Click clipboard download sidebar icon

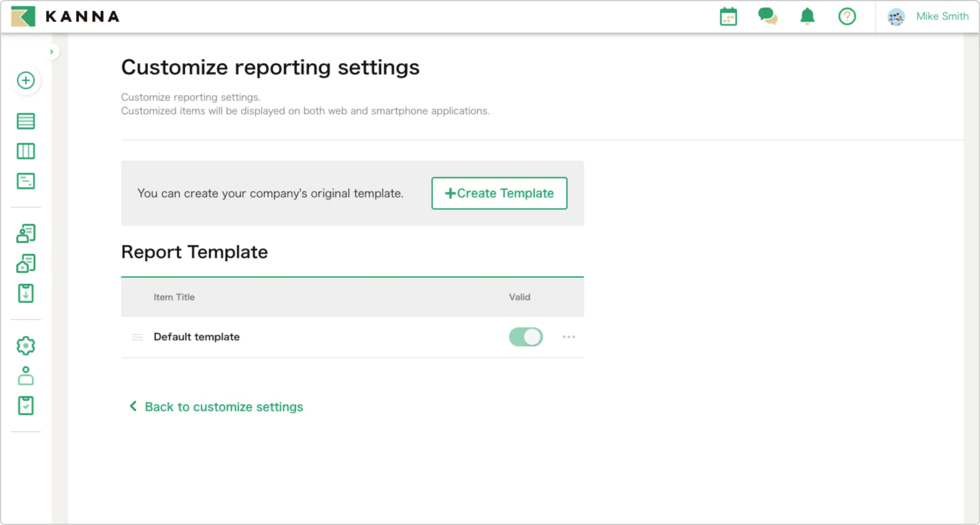click(x=26, y=293)
